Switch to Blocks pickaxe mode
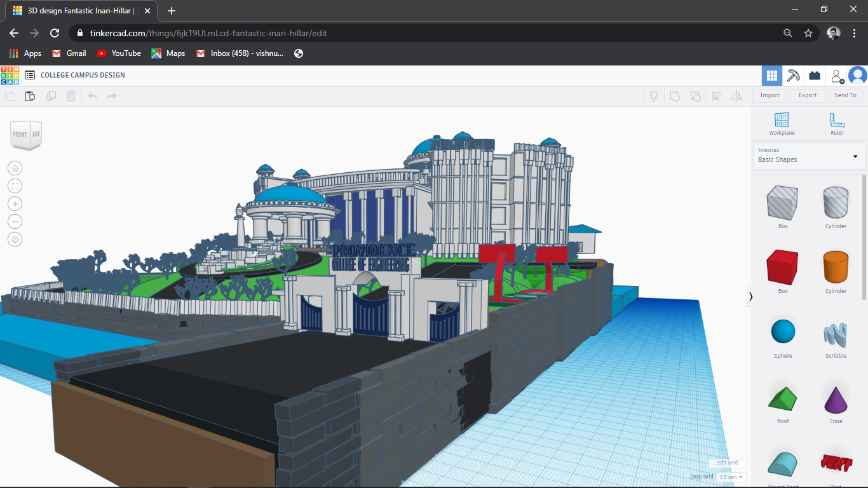 [x=793, y=76]
